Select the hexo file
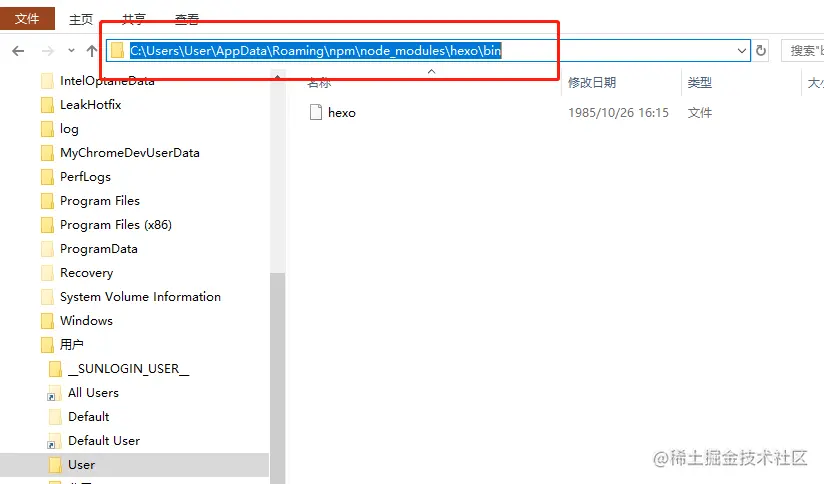This screenshot has width=824, height=484. point(342,112)
